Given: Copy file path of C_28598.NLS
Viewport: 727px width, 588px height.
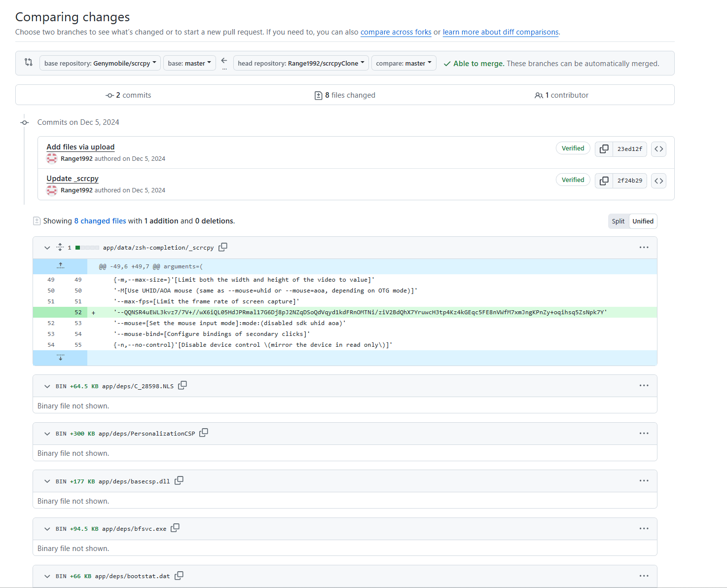Looking at the screenshot, I should (182, 385).
